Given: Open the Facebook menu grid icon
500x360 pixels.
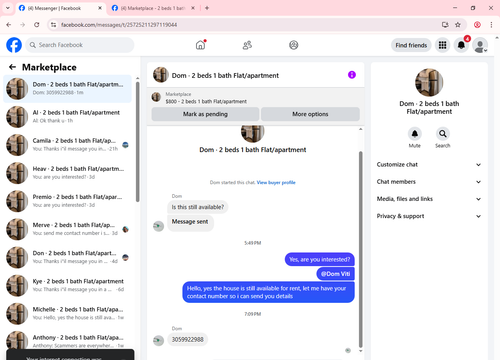Looking at the screenshot, I should [x=442, y=45].
